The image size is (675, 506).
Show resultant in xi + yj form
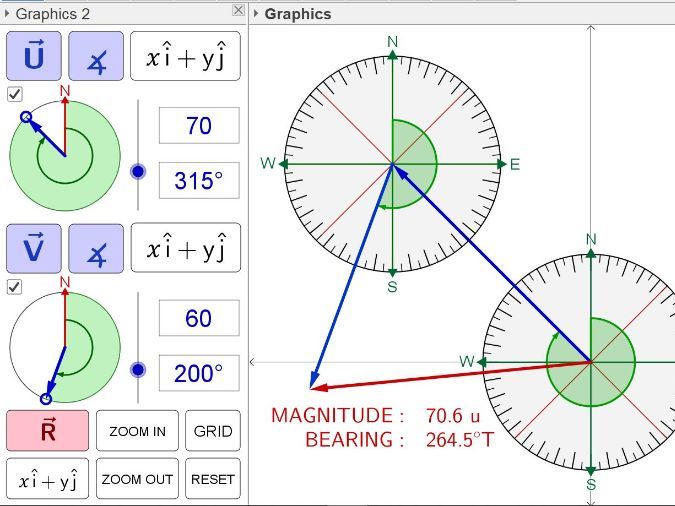coord(47,479)
